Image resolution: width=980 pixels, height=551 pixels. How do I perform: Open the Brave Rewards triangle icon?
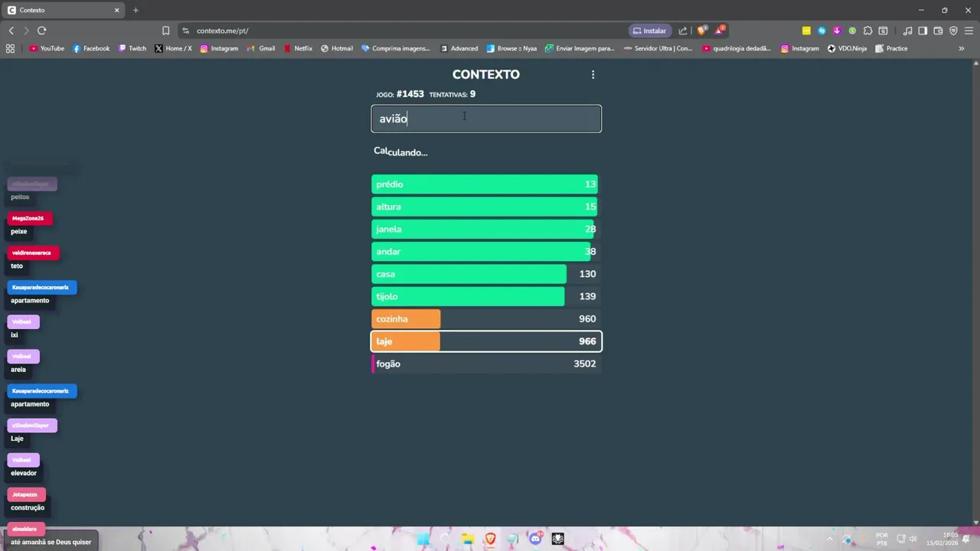(720, 31)
